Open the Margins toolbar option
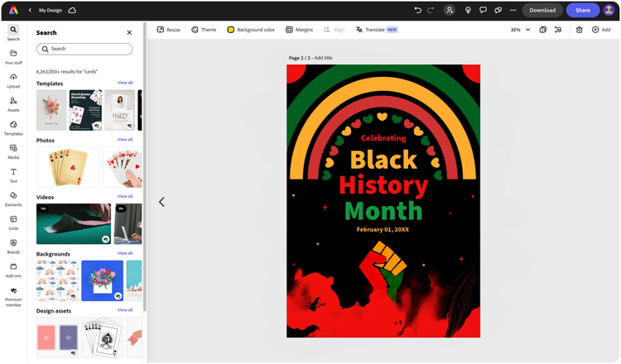Image resolution: width=621 pixels, height=364 pixels. click(300, 30)
